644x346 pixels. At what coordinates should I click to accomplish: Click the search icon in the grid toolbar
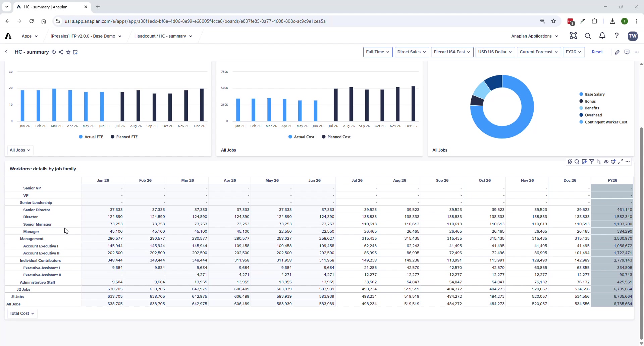pyautogui.click(x=577, y=162)
